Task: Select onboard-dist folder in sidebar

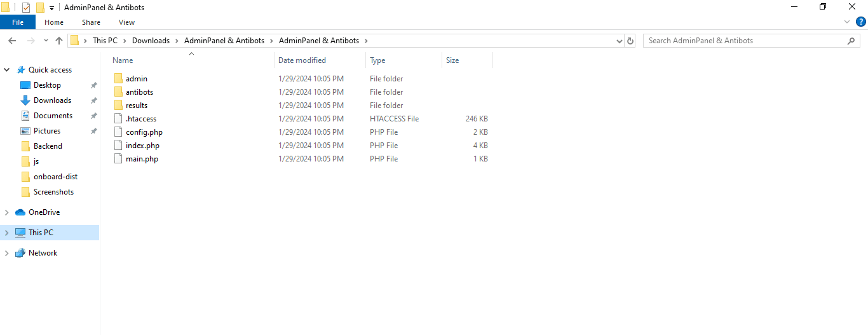Action: (55, 177)
